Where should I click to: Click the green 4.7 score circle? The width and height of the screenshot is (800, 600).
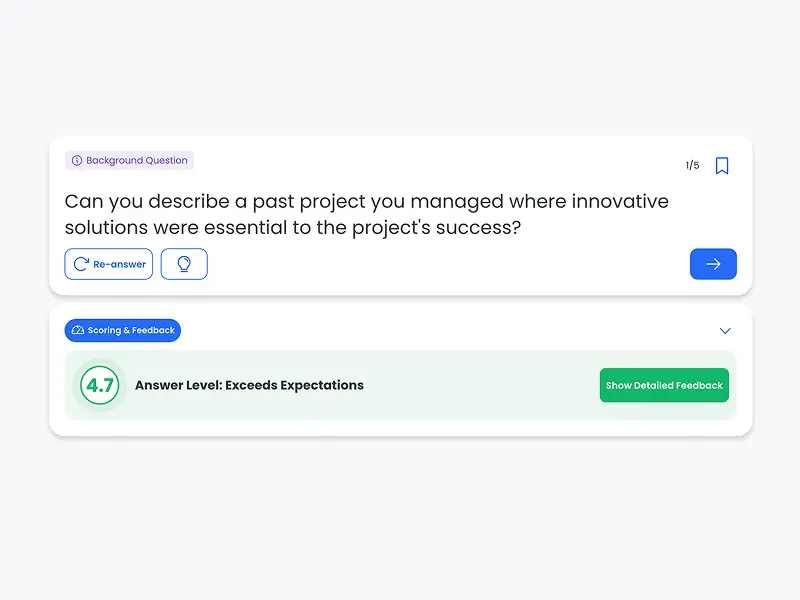(99, 385)
